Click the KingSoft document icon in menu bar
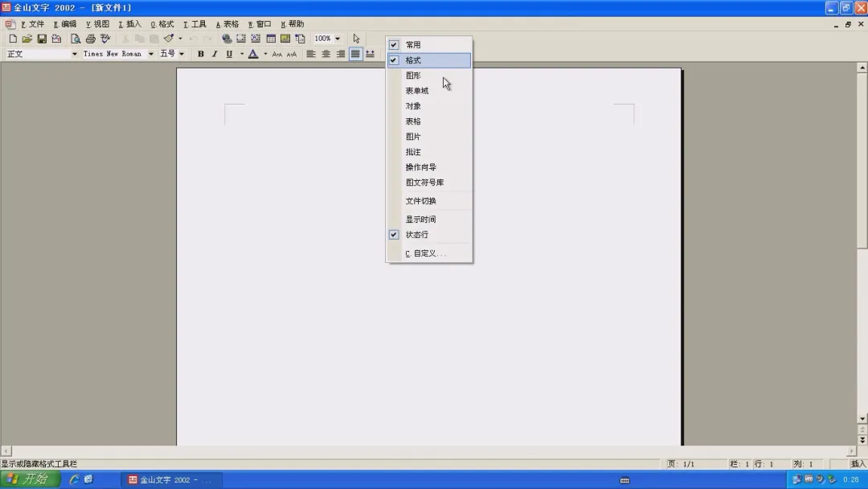Image resolution: width=868 pixels, height=489 pixels. click(10, 24)
